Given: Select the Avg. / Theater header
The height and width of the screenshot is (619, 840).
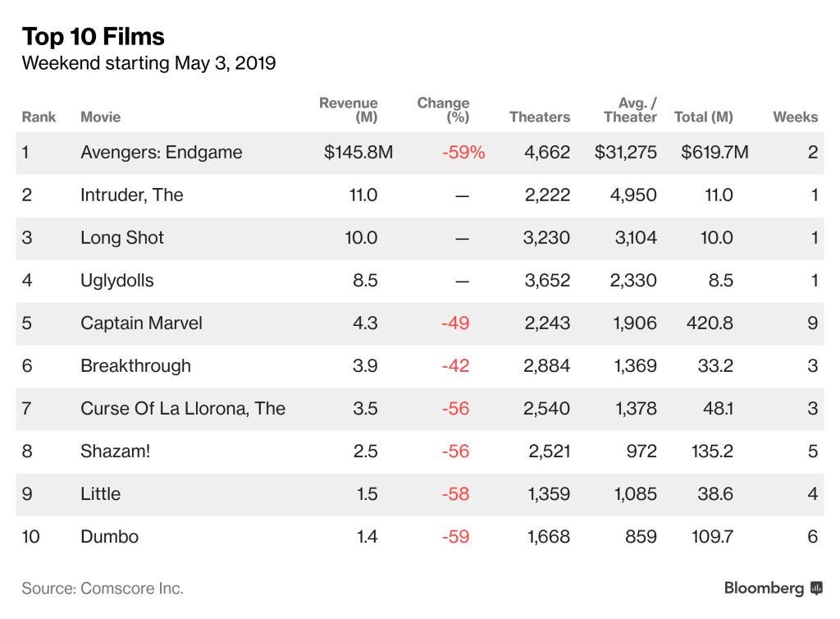Looking at the screenshot, I should tap(630, 110).
